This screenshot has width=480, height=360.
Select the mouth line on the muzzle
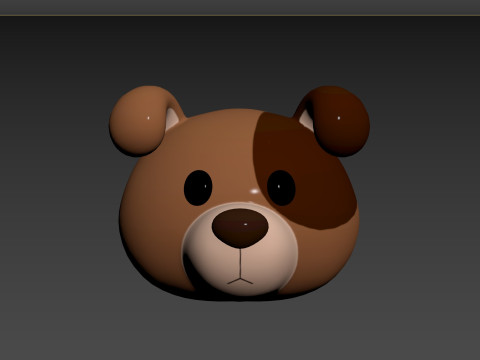click(240, 267)
